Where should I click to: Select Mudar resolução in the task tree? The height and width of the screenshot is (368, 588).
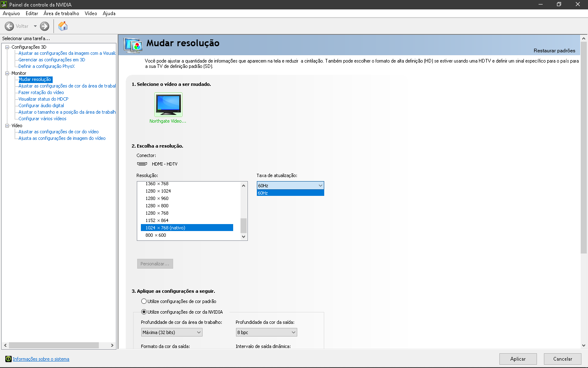(35, 79)
